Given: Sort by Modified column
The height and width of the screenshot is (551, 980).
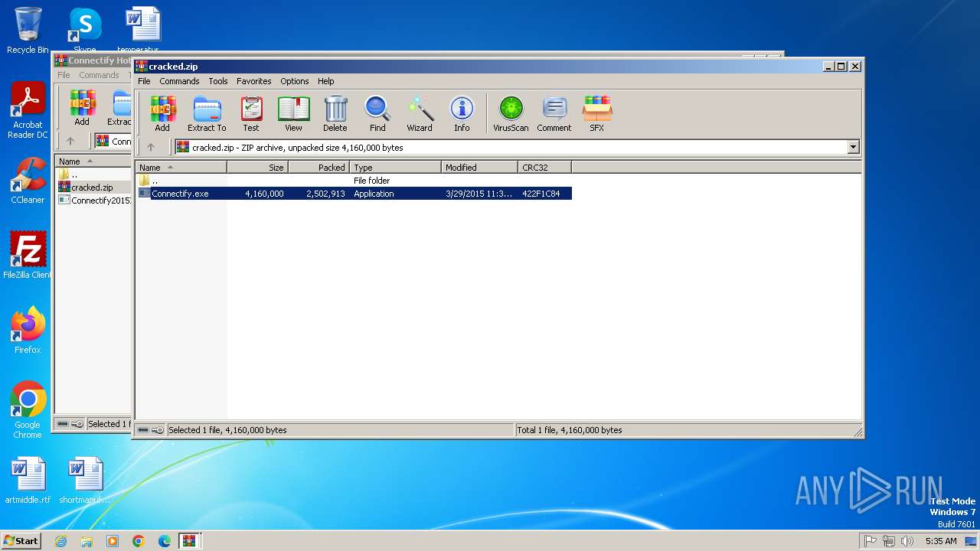Looking at the screenshot, I should [480, 168].
